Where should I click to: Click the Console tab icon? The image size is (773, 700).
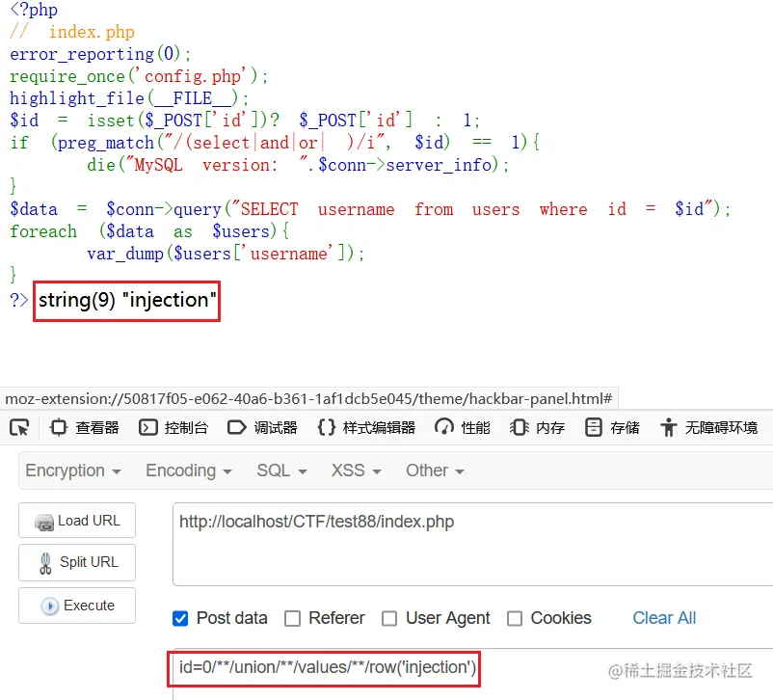pos(147,427)
